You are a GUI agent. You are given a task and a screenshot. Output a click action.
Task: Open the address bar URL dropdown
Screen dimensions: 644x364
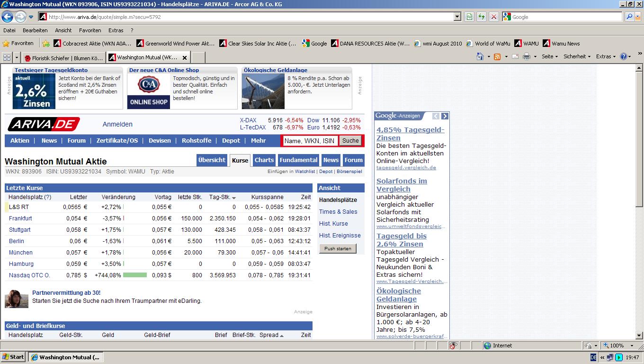pyautogui.click(x=457, y=17)
